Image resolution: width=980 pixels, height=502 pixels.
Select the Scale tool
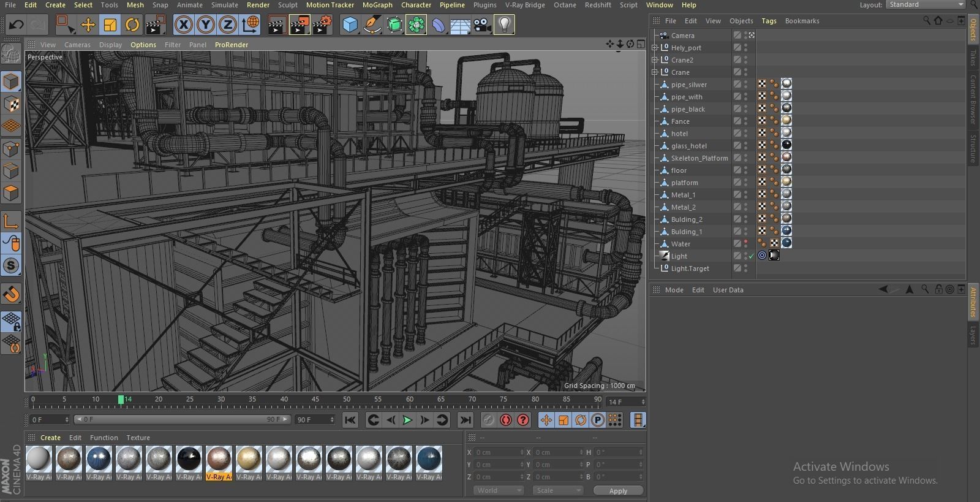[110, 25]
